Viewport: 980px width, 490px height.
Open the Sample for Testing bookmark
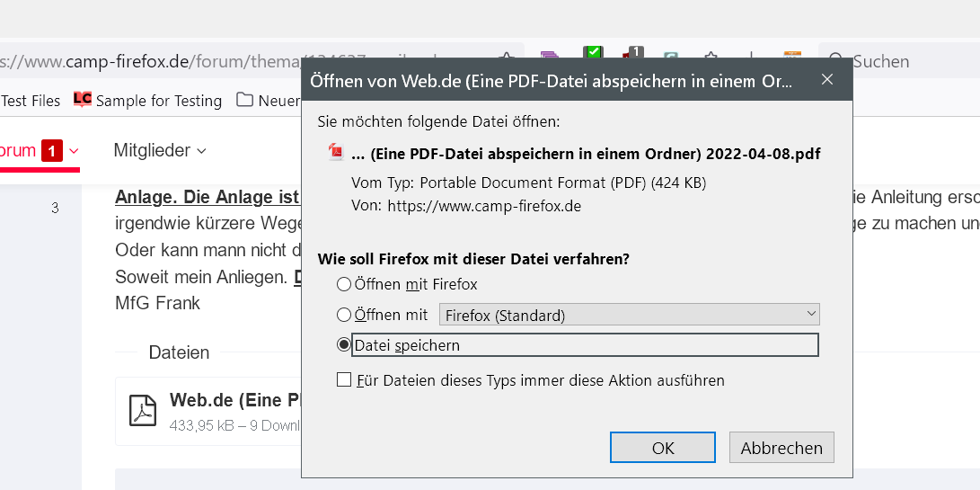coord(148,101)
